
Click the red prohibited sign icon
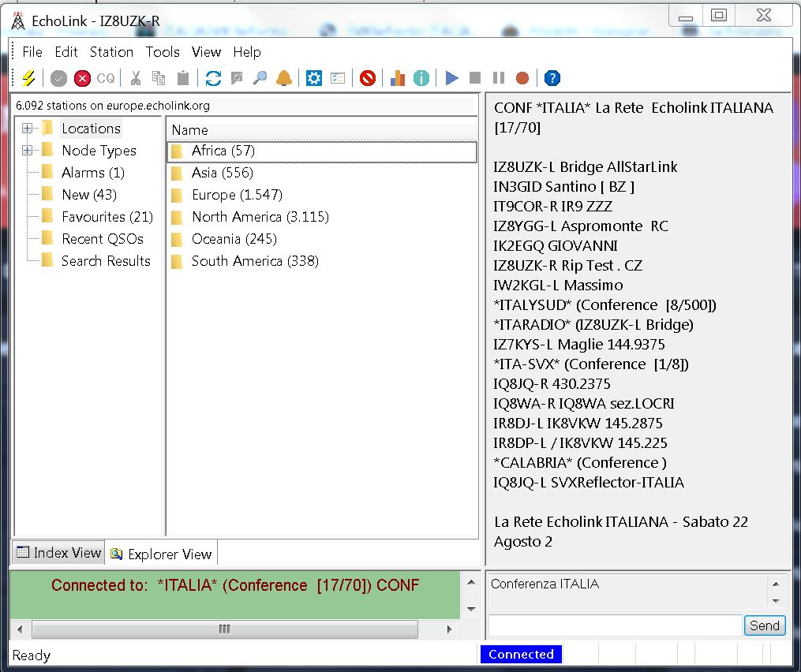click(367, 78)
